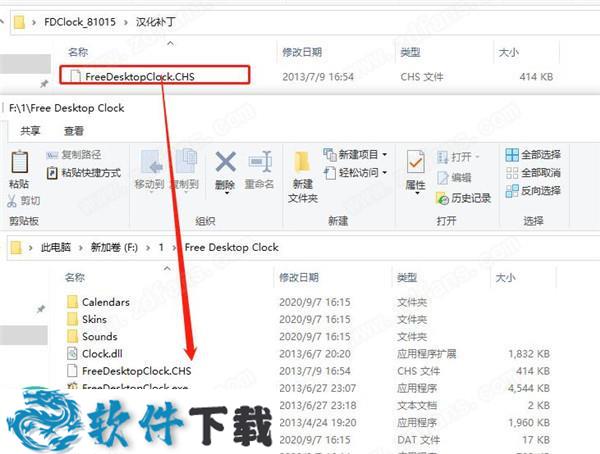Click 汉化补丁 breadcrumb in upper address bar
600x454 pixels.
click(x=155, y=22)
